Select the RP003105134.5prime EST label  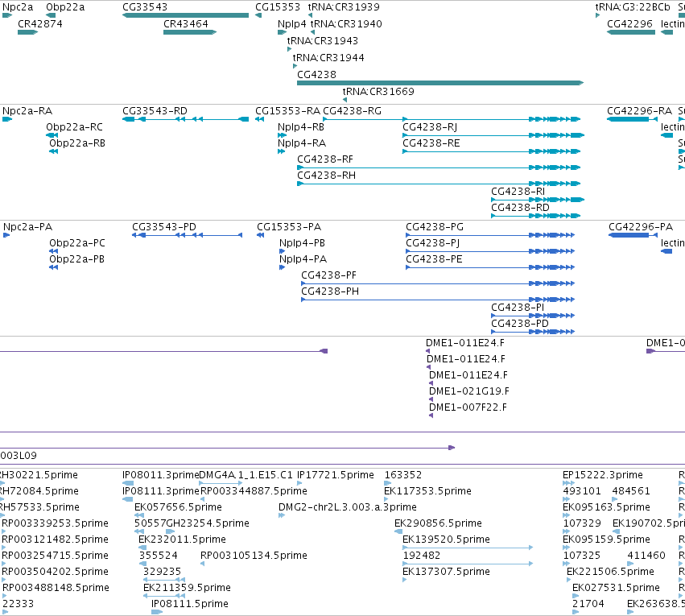[x=254, y=556]
